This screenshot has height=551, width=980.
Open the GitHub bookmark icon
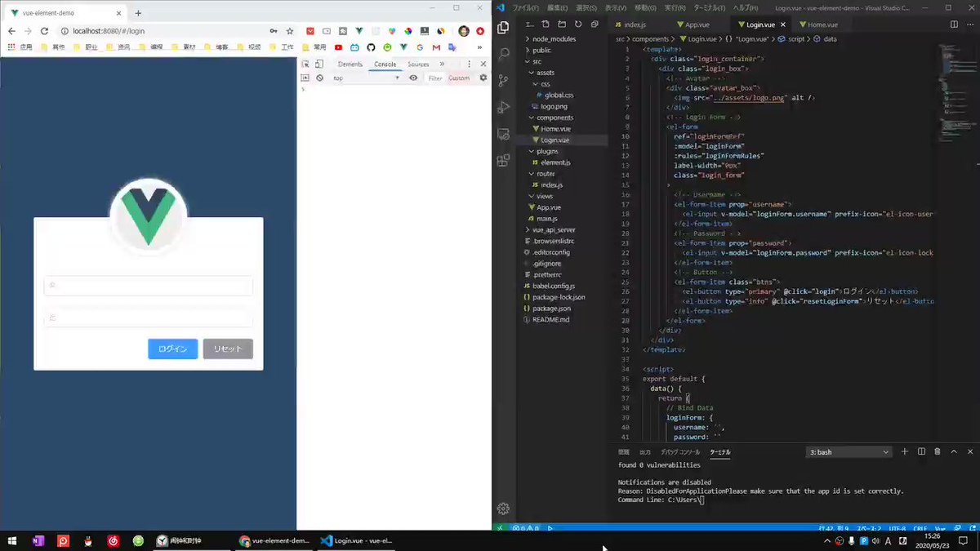(x=372, y=47)
